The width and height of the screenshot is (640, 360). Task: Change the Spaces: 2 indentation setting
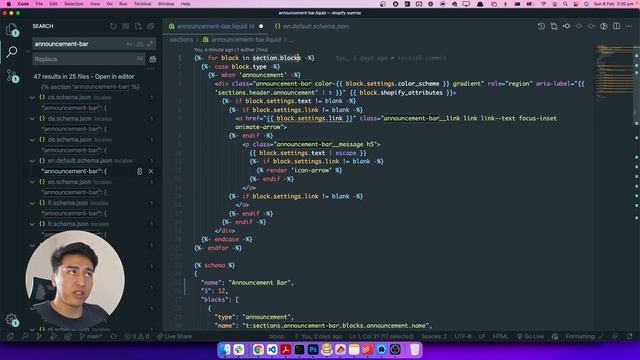(434, 337)
